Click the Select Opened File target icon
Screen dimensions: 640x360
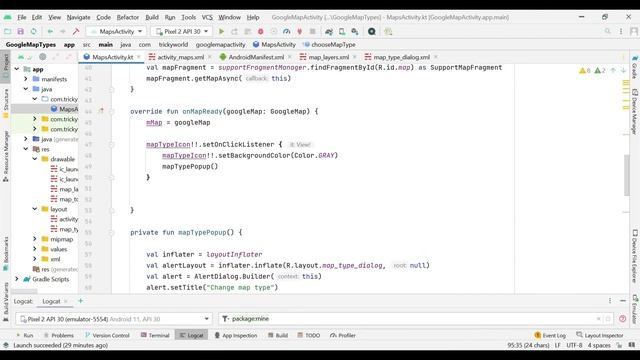click(43, 57)
